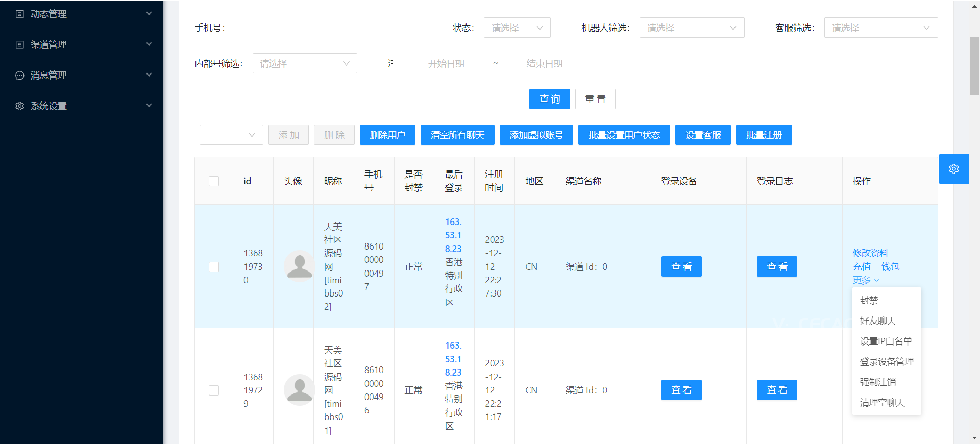980x444 pixels.
Task: Click the 开始日期 start date field
Action: (x=446, y=64)
